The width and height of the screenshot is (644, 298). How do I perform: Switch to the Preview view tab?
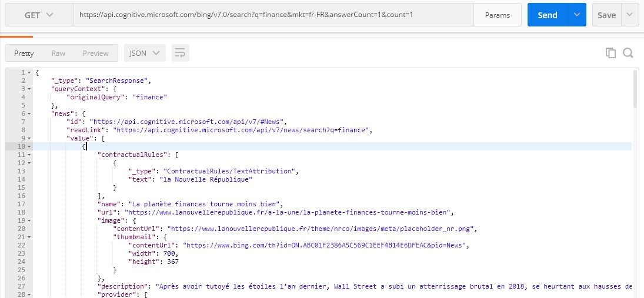point(95,53)
